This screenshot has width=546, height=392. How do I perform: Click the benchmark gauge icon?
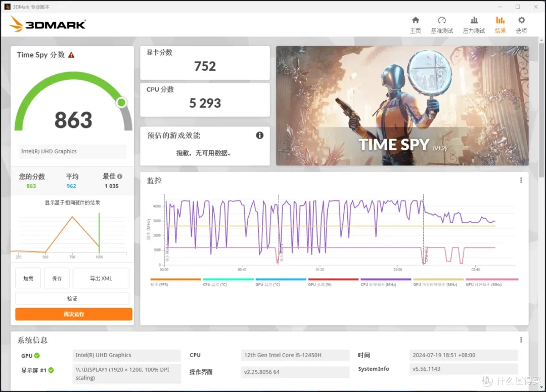coord(442,20)
